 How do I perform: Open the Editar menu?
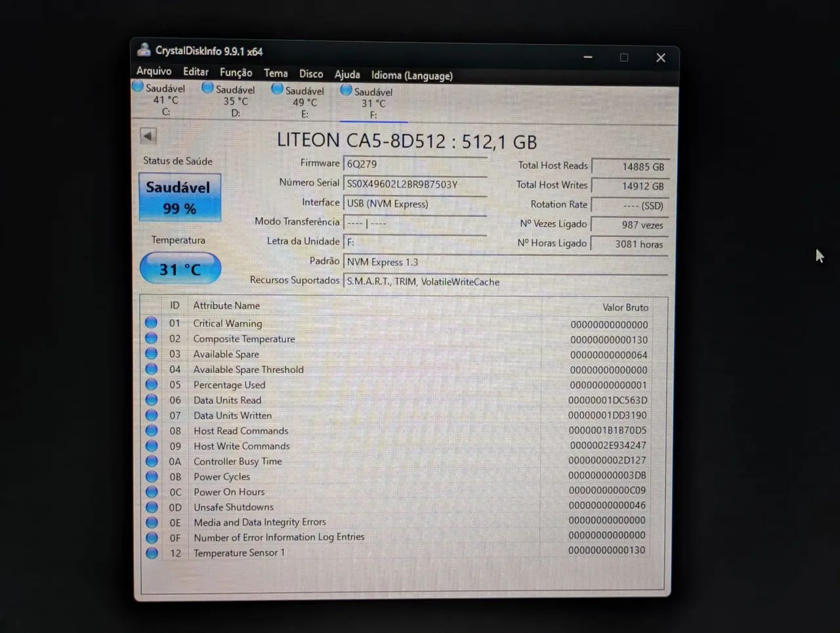pyautogui.click(x=196, y=72)
